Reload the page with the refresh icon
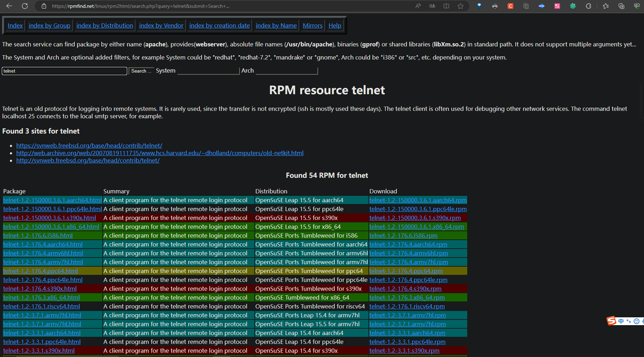 (25, 6)
